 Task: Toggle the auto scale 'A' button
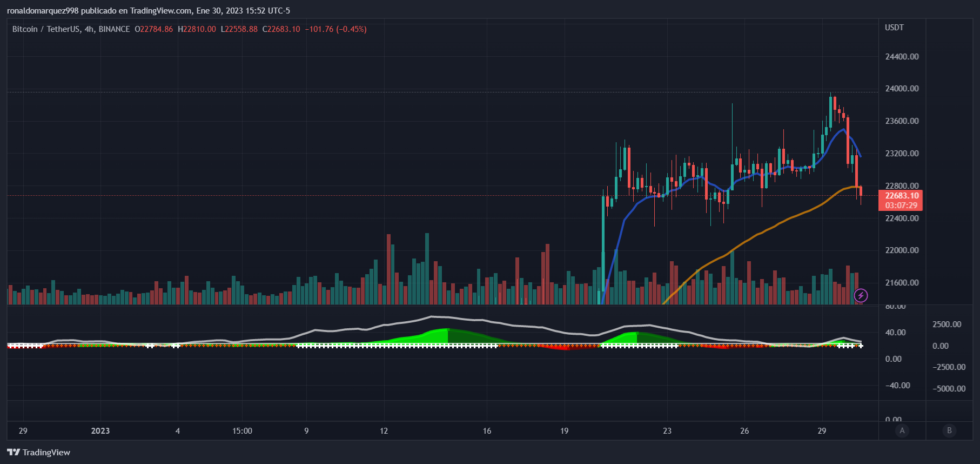point(902,430)
